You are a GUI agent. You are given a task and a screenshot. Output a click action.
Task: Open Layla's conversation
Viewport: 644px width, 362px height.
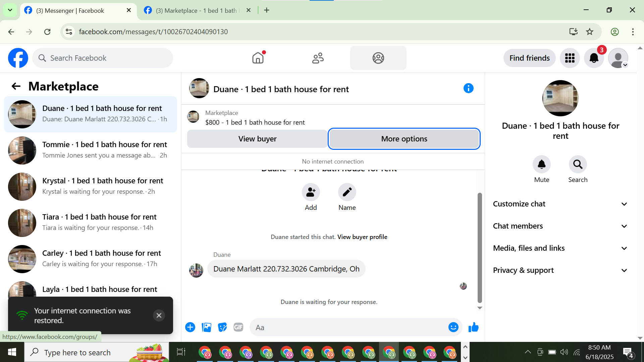91,289
